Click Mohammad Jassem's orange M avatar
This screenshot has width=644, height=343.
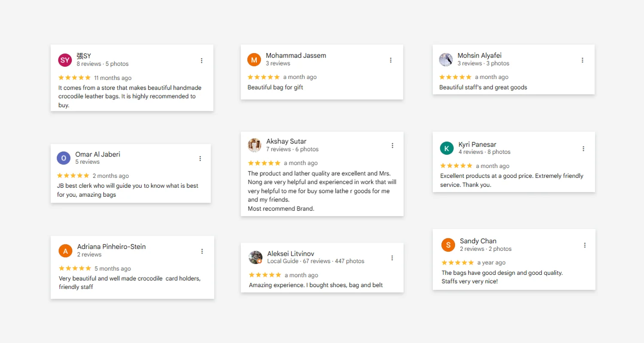[x=254, y=60]
